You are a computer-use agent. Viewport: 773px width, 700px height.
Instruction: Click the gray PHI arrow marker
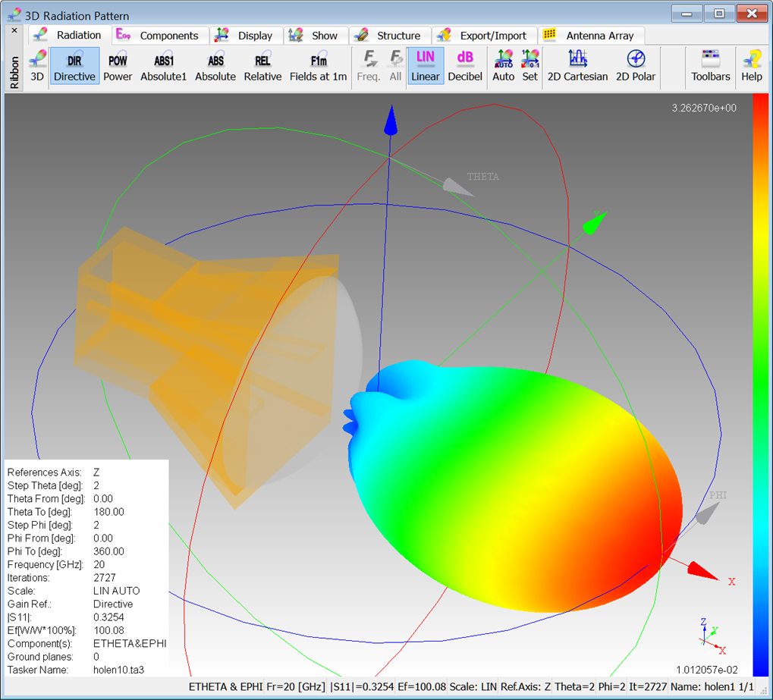[708, 513]
